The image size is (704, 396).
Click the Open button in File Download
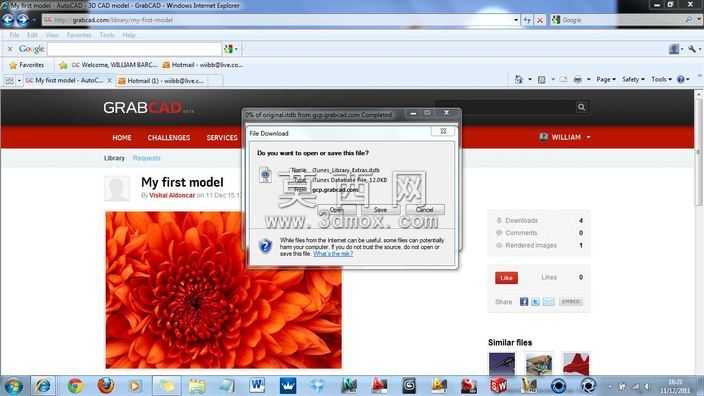pyautogui.click(x=336, y=210)
